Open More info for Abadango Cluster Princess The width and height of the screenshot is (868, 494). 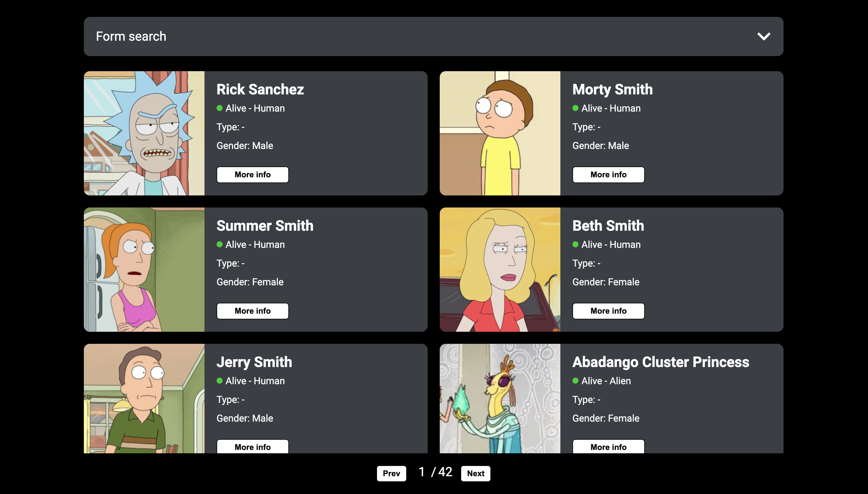click(609, 446)
